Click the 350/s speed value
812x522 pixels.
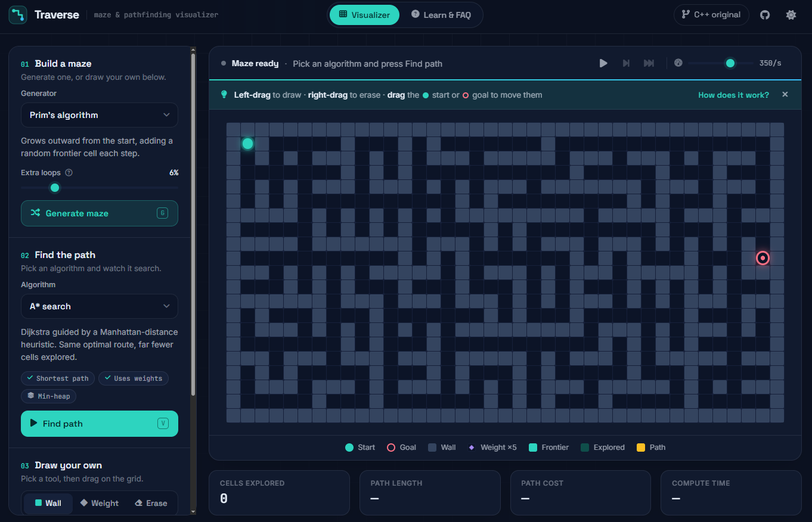point(770,63)
